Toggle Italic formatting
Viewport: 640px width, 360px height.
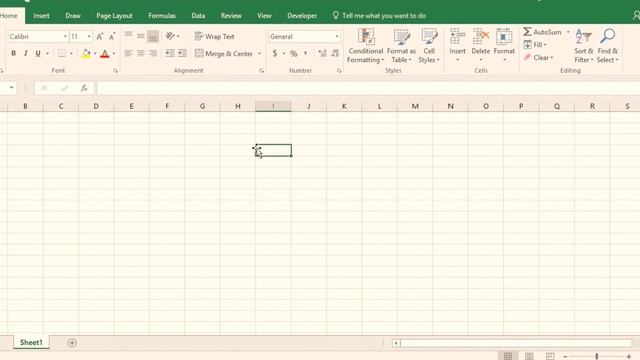[x=26, y=53]
